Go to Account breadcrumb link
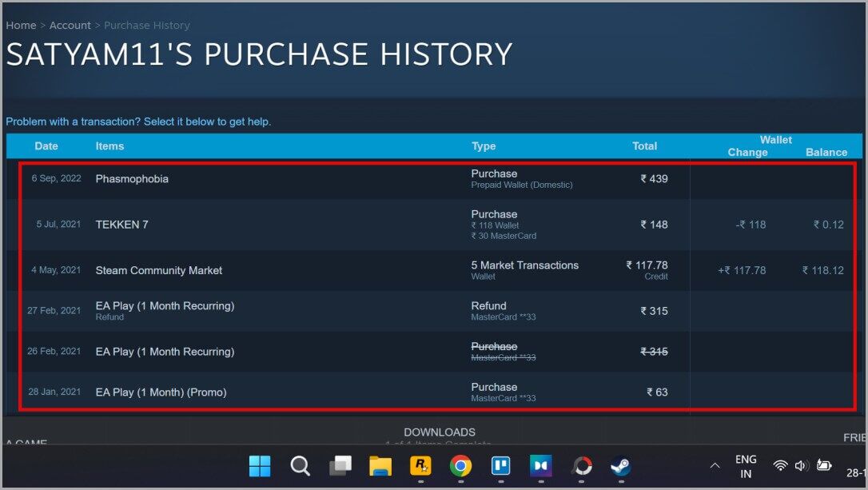The width and height of the screenshot is (868, 490). click(x=70, y=26)
